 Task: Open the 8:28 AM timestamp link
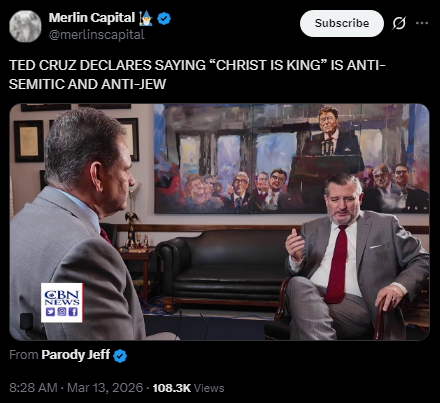tap(33, 388)
